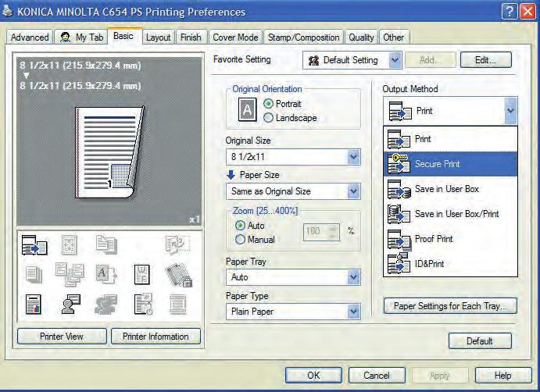The height and width of the screenshot is (392, 540).
Task: Select the Basic tab
Action: tap(123, 36)
